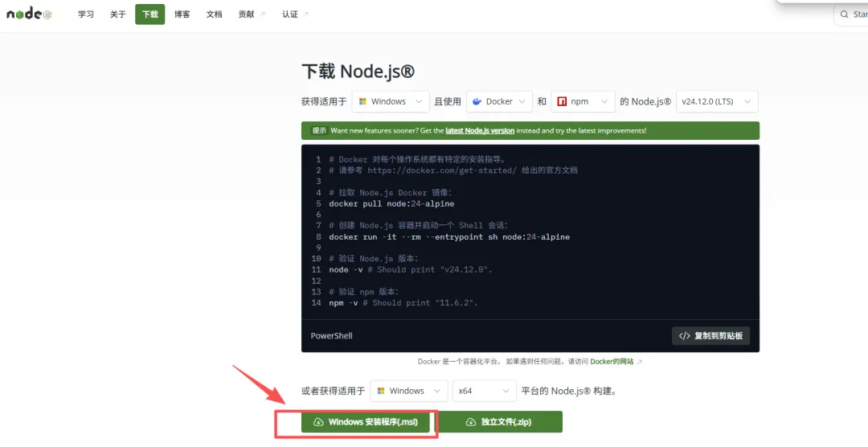Go to the 博客 page
Image resolution: width=868 pixels, height=447 pixels.
coord(182,14)
